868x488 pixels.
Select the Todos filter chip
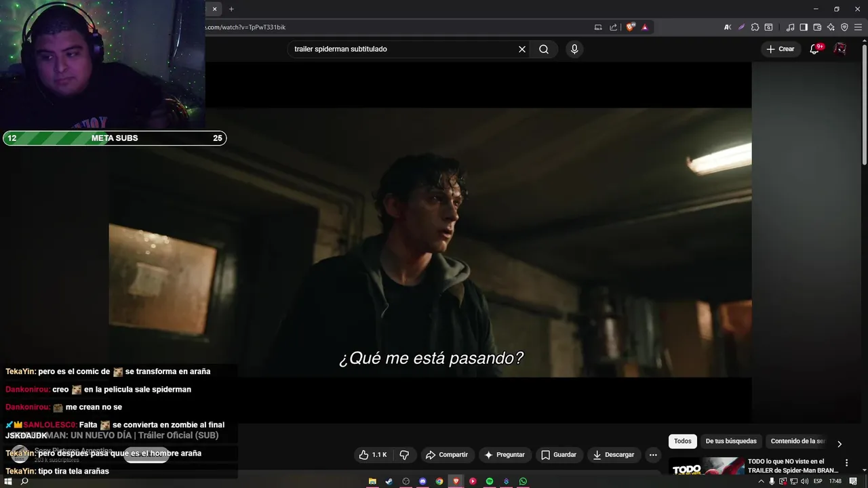click(683, 441)
